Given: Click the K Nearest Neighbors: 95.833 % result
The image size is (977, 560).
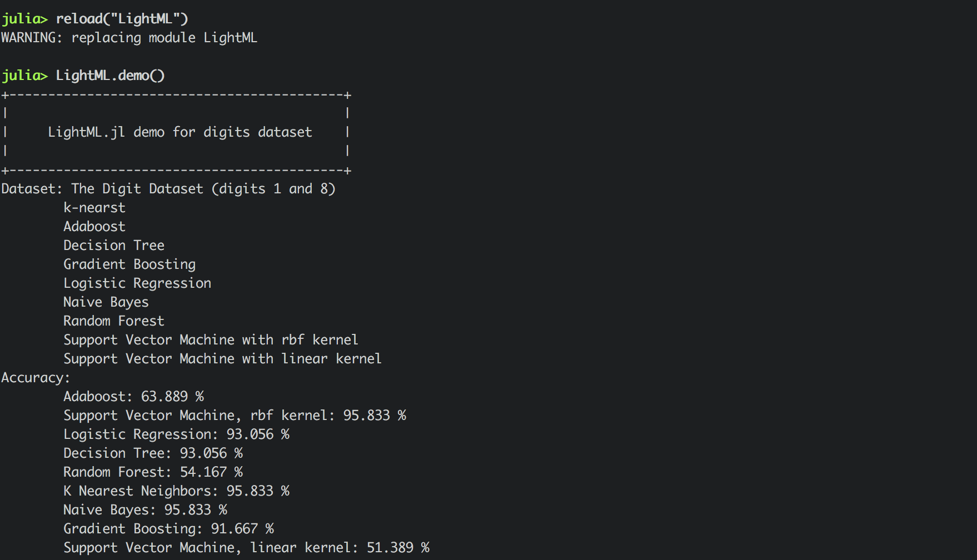Looking at the screenshot, I should coord(177,491).
